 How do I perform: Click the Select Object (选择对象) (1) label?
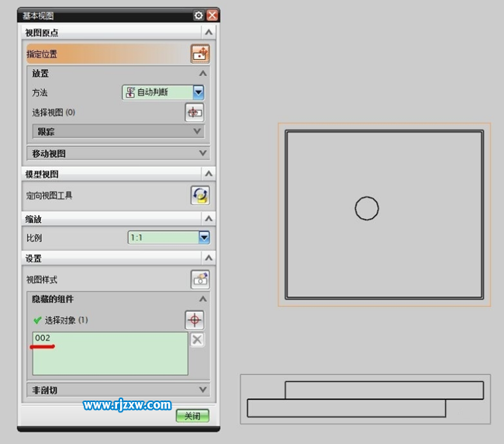click(x=66, y=320)
